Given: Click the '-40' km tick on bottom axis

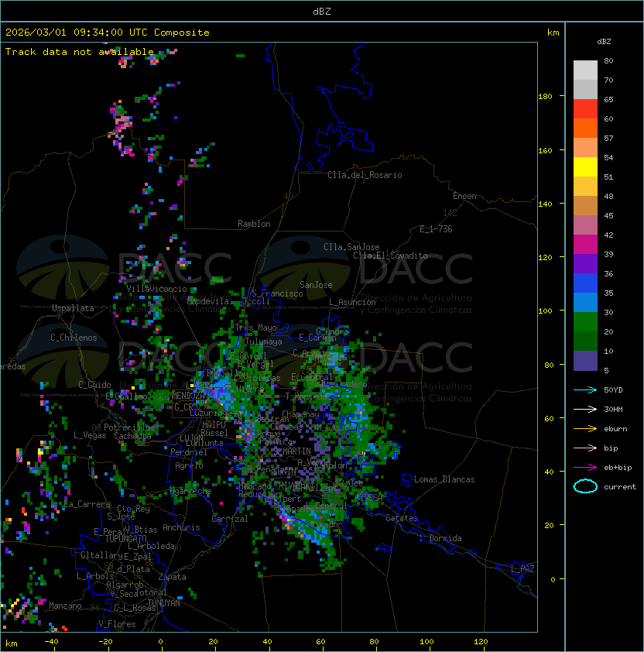Looking at the screenshot, I should (x=51, y=642).
